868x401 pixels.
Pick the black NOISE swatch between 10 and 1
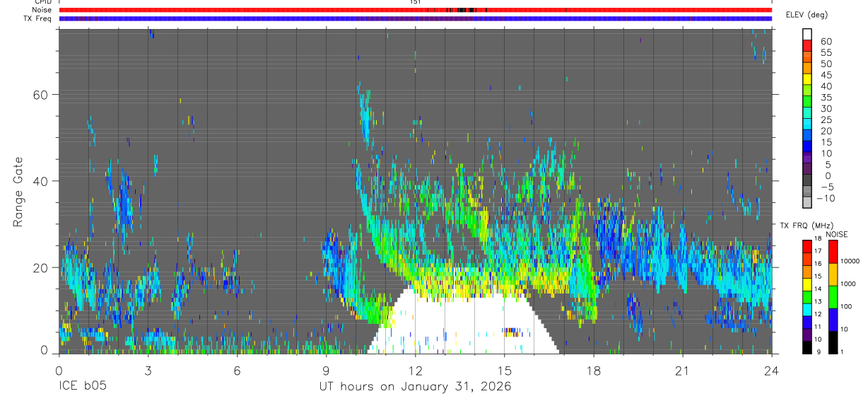(833, 342)
